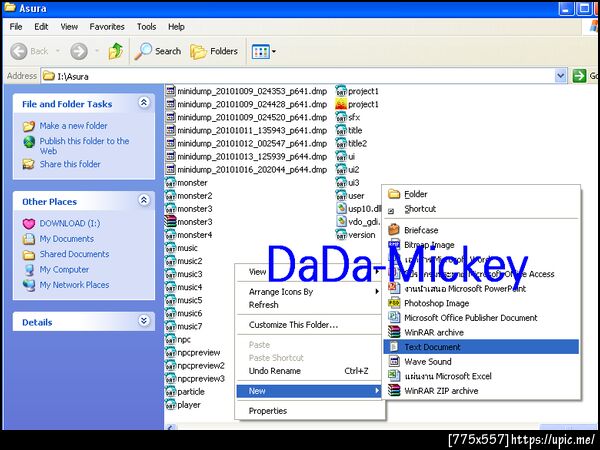Viewport: 600px width, 450px height.
Task: Open the New submenu entry
Action: pyautogui.click(x=309, y=391)
